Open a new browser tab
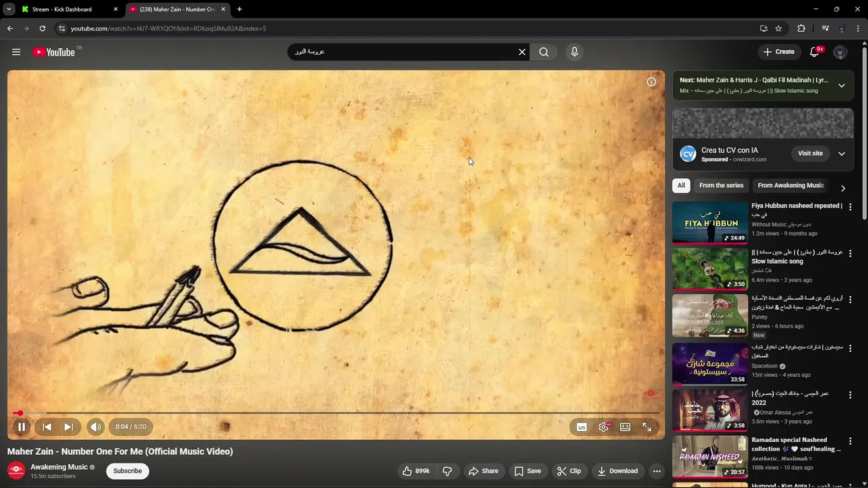This screenshot has width=868, height=488. pos(239,9)
